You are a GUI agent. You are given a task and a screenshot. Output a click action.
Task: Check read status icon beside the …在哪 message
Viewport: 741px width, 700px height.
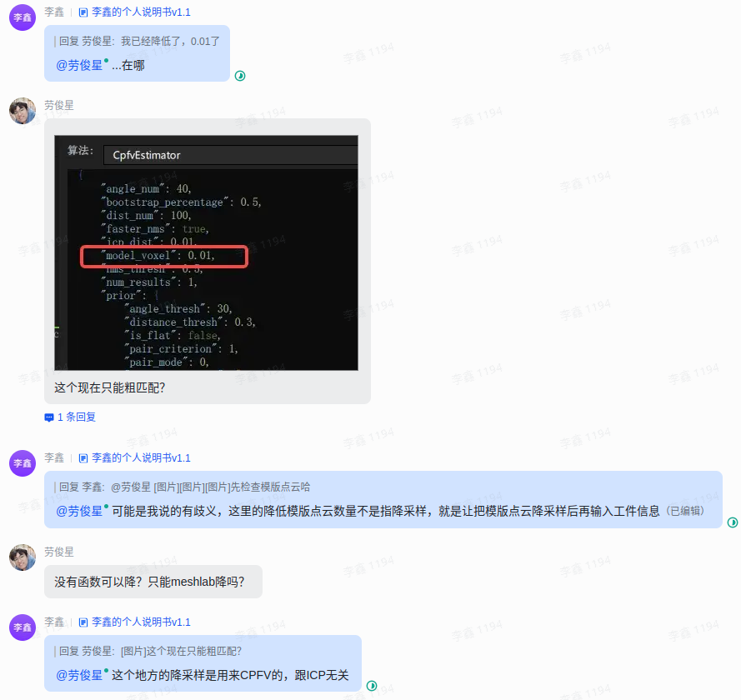[240, 76]
